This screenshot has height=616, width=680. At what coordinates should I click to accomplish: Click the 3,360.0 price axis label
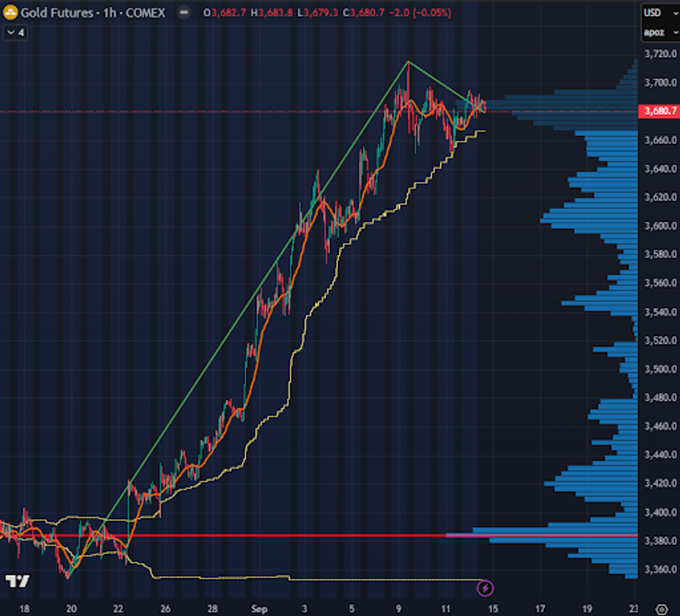pos(660,569)
